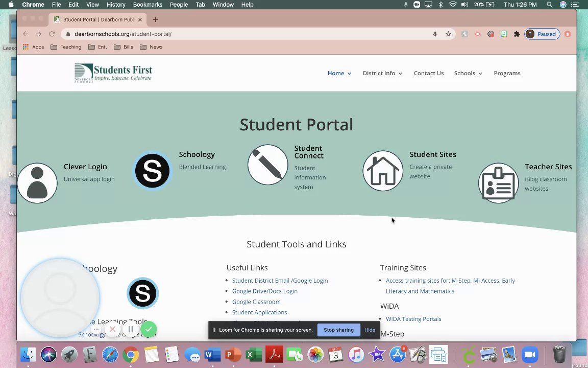Open the Ent. bookmarks folder
Image resolution: width=588 pixels, height=368 pixels.
(98, 47)
